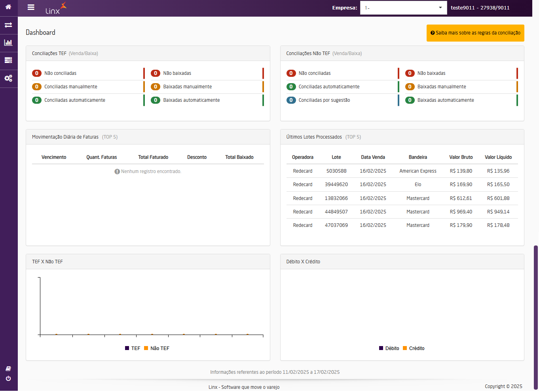This screenshot has width=539, height=392.
Task: Click the Copyright © 2025 footer text
Action: pyautogui.click(x=503, y=386)
